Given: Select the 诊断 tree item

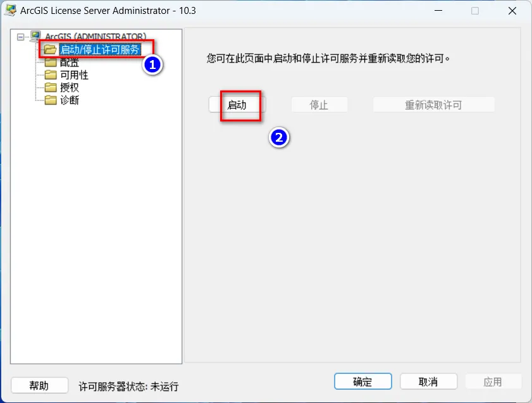Looking at the screenshot, I should [70, 100].
